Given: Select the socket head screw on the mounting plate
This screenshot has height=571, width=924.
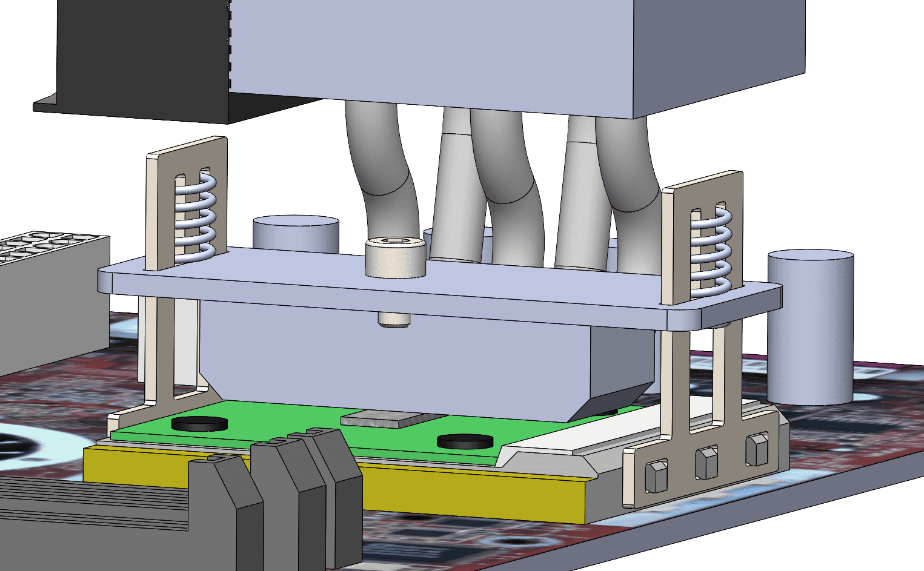Looking at the screenshot, I should 395,258.
